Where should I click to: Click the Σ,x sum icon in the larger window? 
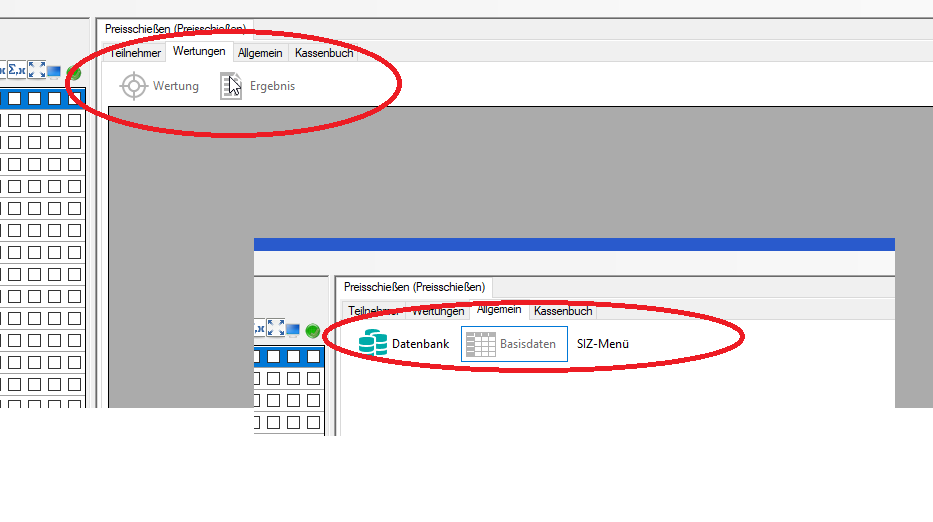click(17, 70)
